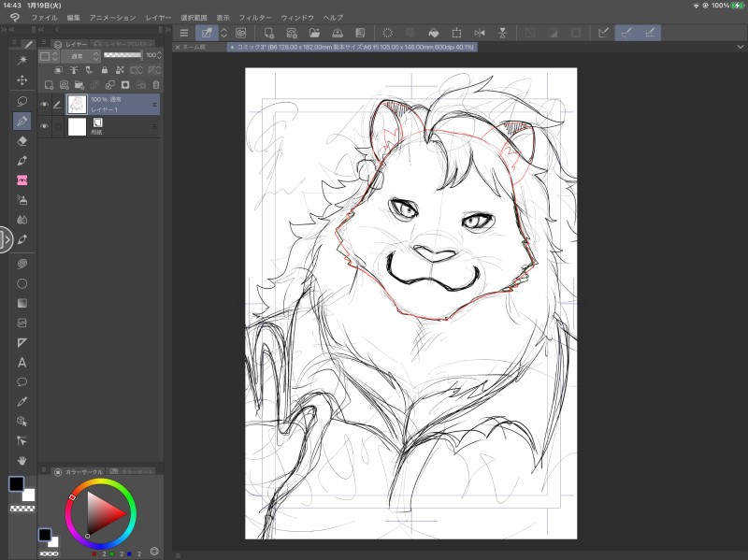
Task: Select the Balloon tool
Action: (x=22, y=382)
